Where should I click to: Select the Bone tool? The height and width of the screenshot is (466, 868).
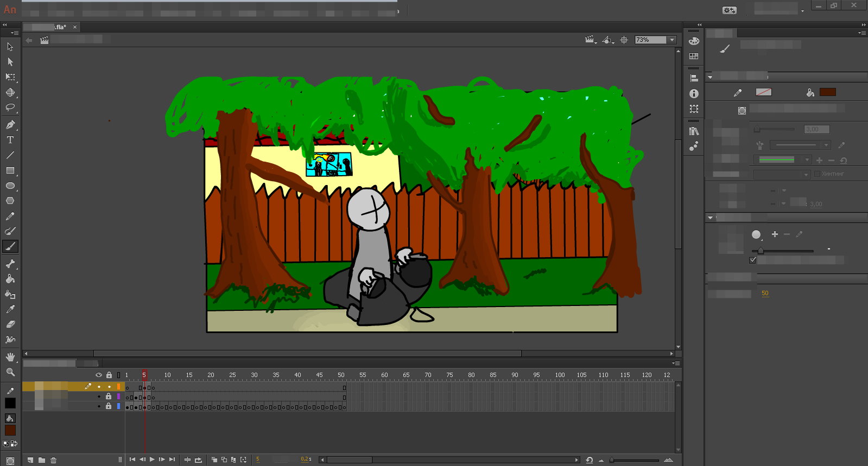[10, 264]
